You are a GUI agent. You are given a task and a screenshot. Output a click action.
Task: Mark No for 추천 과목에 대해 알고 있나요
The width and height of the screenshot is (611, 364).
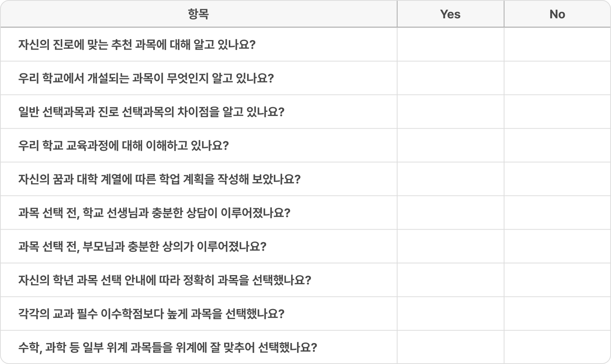point(557,44)
